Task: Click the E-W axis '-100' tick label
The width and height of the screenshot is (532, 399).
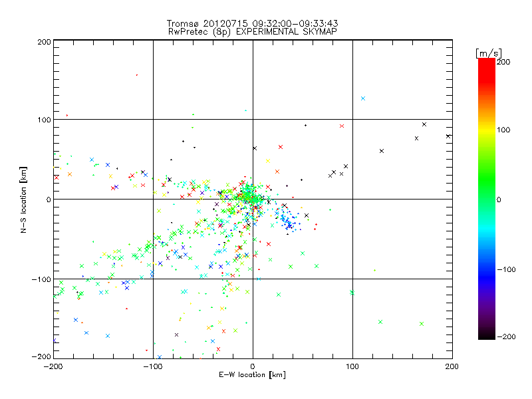Action: [153, 366]
